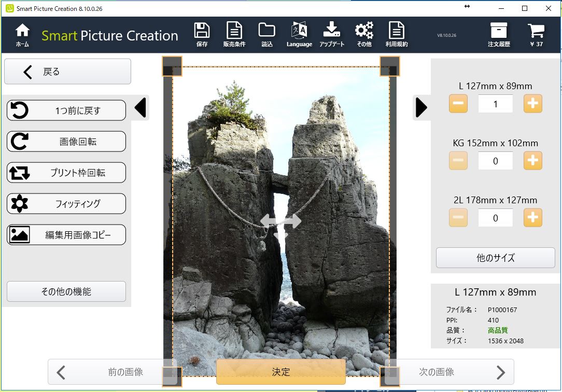Image resolution: width=562 pixels, height=392 pixels.
Task: Collapse the right panel with the black arrow
Action: point(421,108)
